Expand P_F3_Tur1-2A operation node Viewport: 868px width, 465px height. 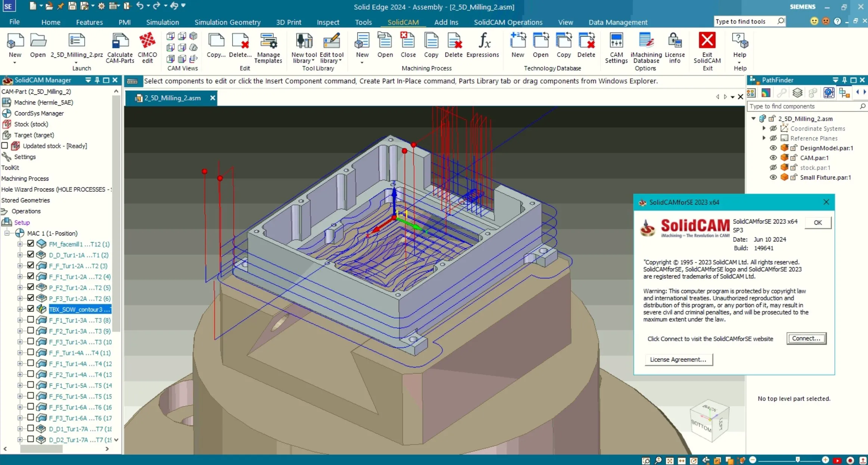pyautogui.click(x=20, y=298)
